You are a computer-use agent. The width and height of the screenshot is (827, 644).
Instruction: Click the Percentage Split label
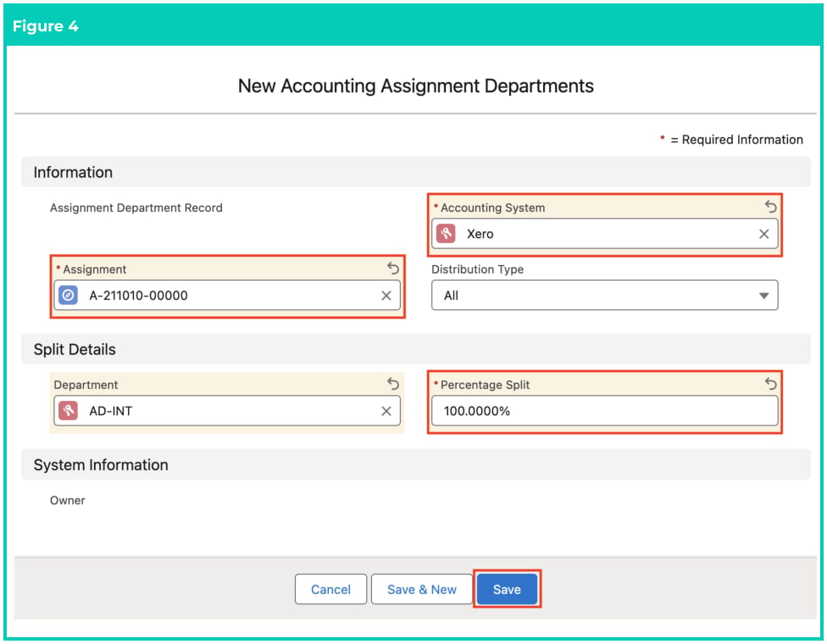(x=485, y=385)
